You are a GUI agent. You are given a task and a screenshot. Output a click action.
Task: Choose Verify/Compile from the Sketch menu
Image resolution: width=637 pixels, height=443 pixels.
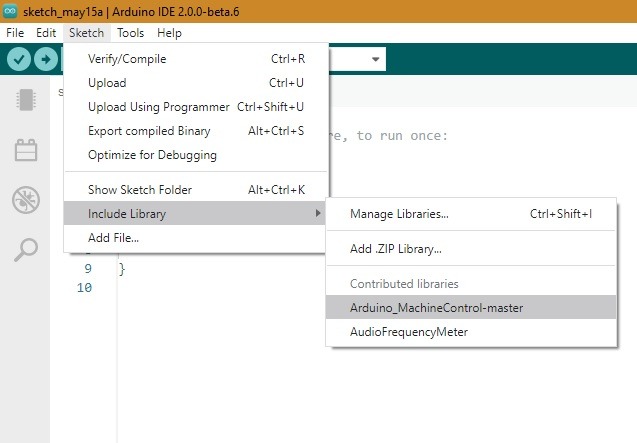[x=196, y=59]
